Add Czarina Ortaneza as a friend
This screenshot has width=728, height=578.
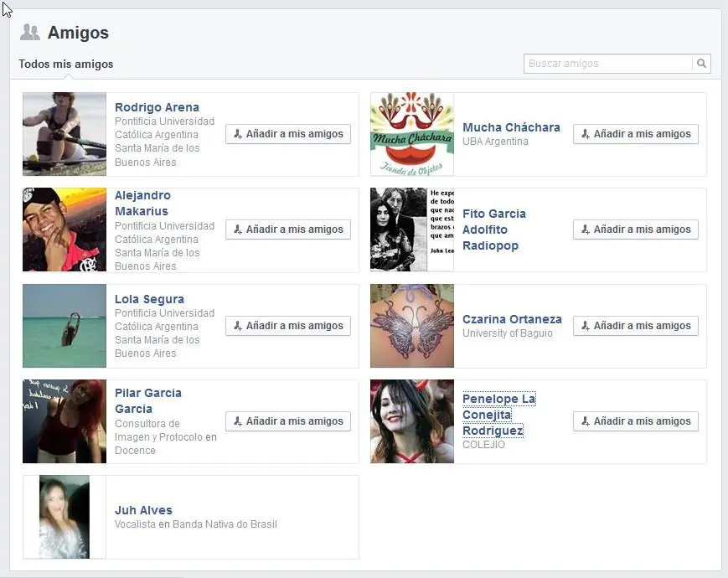tap(636, 326)
